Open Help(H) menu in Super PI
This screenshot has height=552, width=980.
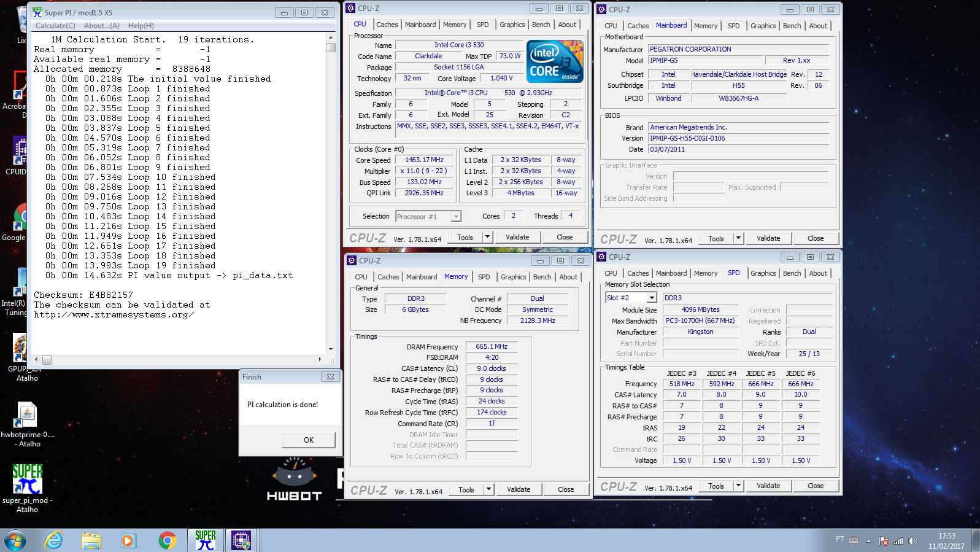tap(141, 26)
